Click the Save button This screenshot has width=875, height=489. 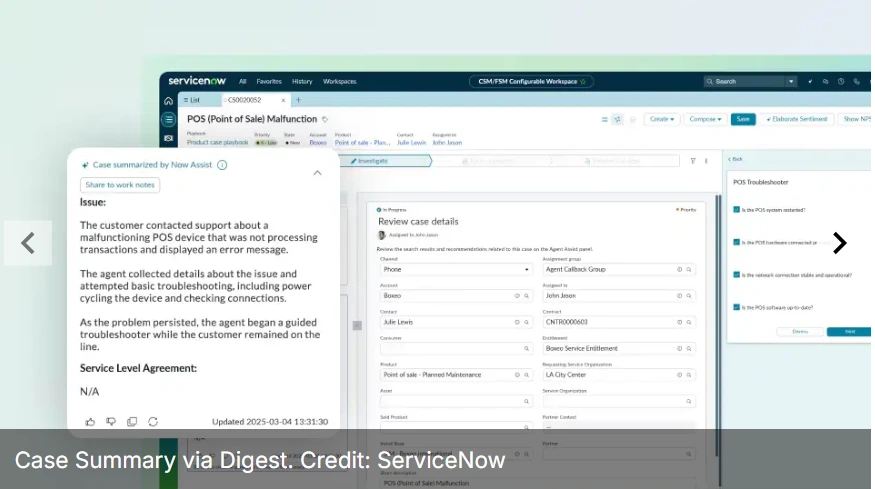pyautogui.click(x=743, y=119)
